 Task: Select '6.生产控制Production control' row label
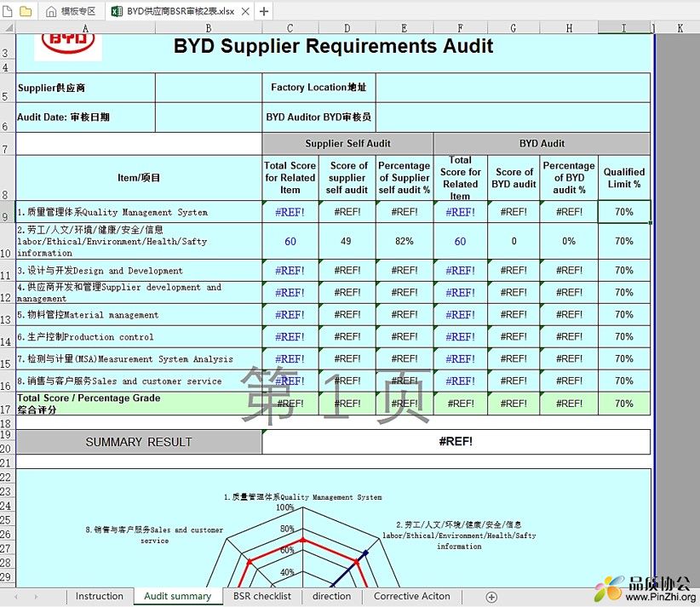pos(139,337)
